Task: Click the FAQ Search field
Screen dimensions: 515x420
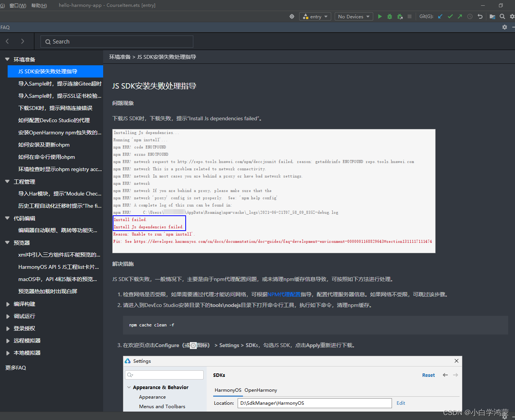Action: click(117, 42)
